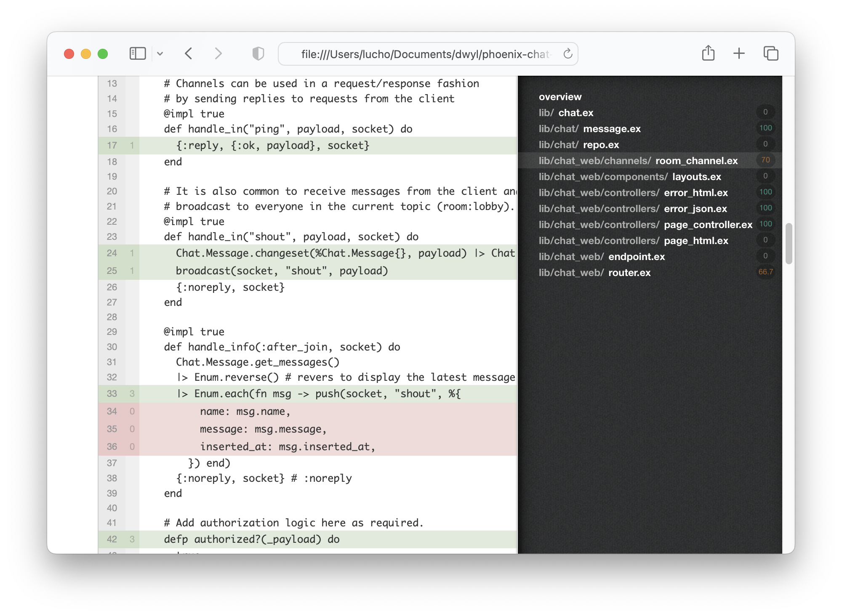Viewport: 842px width, 616px height.
Task: Open the overview link
Action: coord(560,97)
